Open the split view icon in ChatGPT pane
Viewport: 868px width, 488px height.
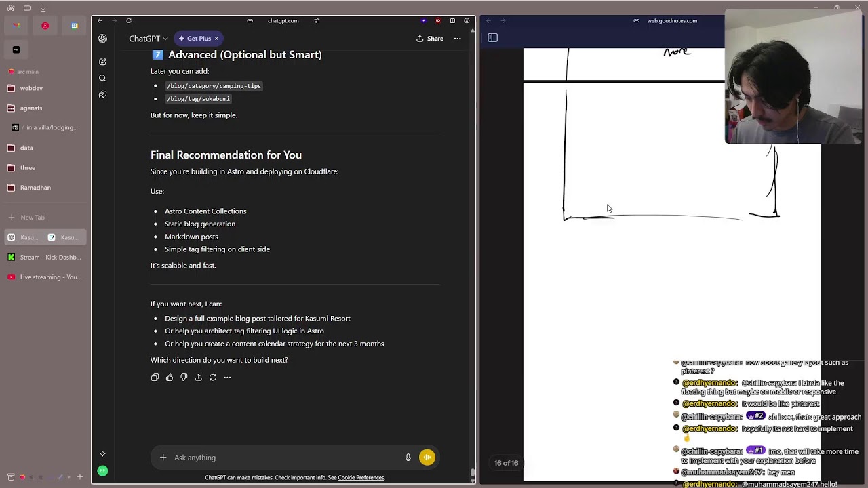(x=452, y=21)
